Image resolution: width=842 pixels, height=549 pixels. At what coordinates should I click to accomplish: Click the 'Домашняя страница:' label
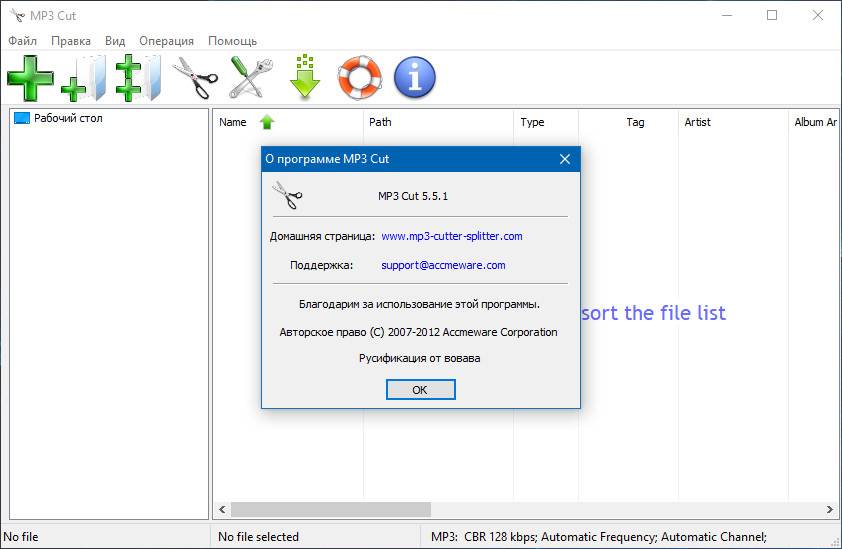pyautogui.click(x=322, y=236)
